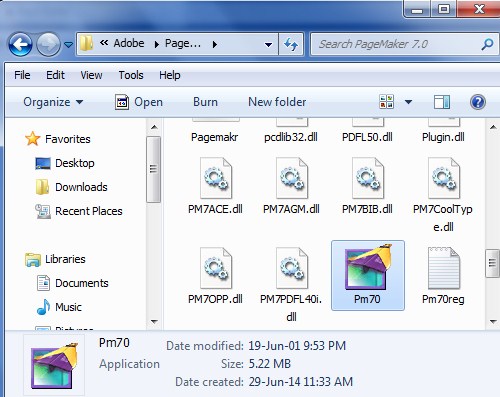Click the navigation pane scrollbar thumb
The image size is (500, 397).
153,169
